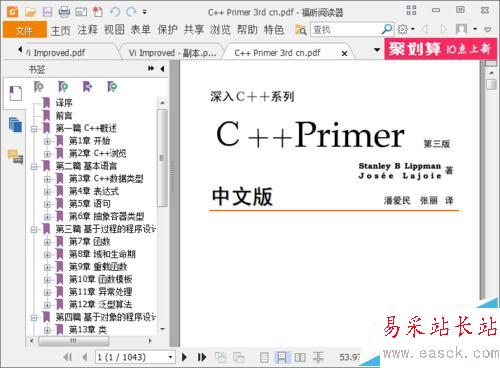Open the 浏览 ribbon tab
Image resolution: width=500 pixels, height=368 pixels.
click(220, 30)
